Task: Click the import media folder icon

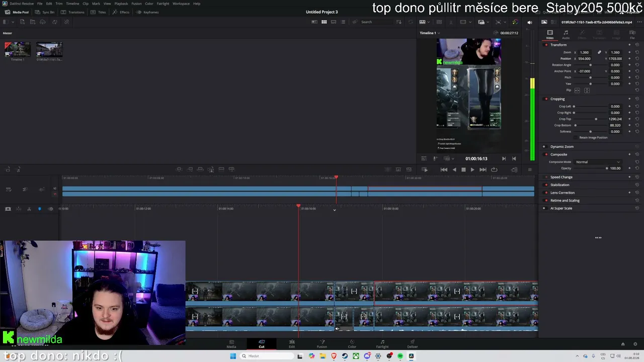Action: click(33, 22)
